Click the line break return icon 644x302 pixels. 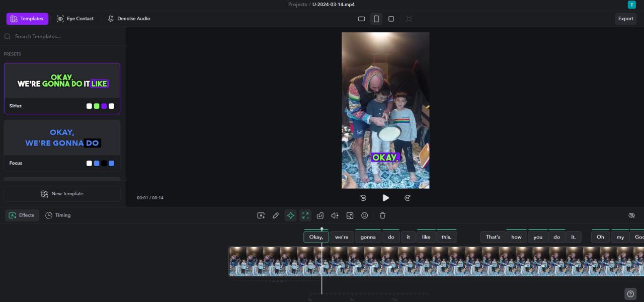[x=320, y=215]
